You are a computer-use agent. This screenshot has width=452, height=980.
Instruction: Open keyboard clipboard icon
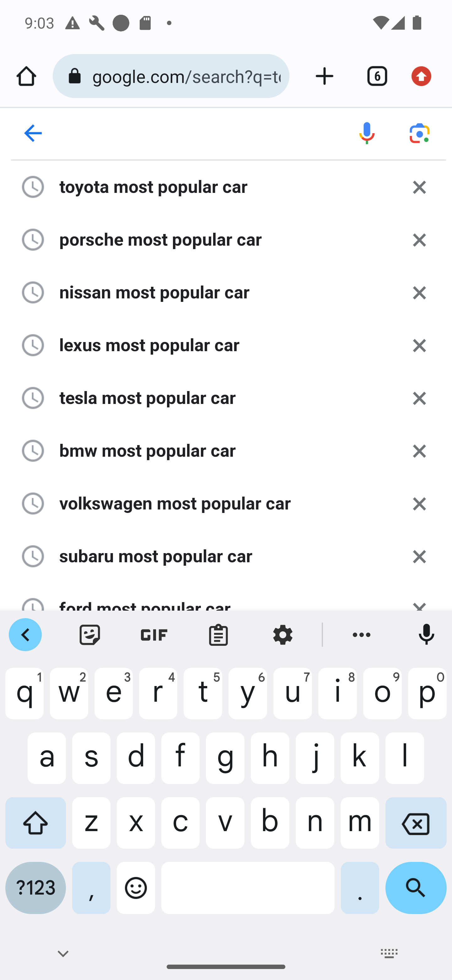[218, 634]
